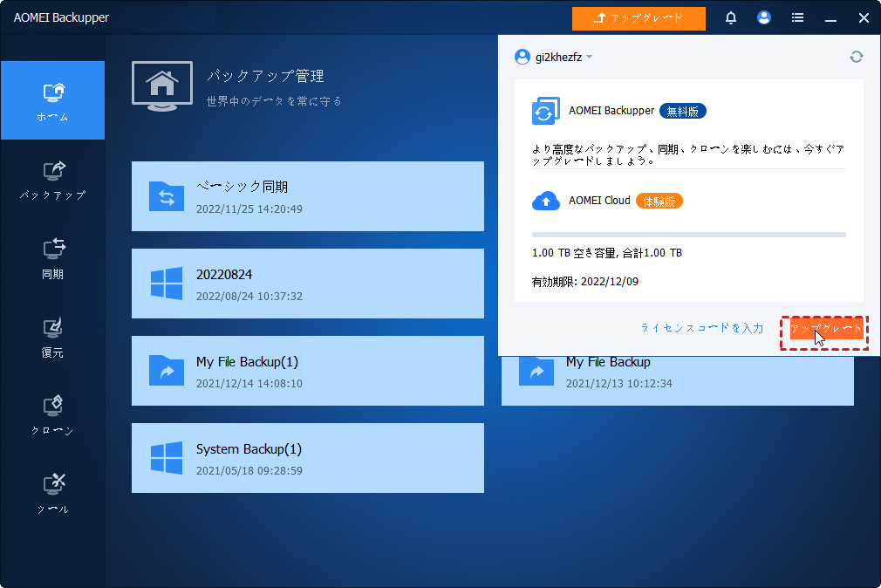Switch to the 同期 sidebar tab
This screenshot has width=881, height=588.
tap(53, 259)
